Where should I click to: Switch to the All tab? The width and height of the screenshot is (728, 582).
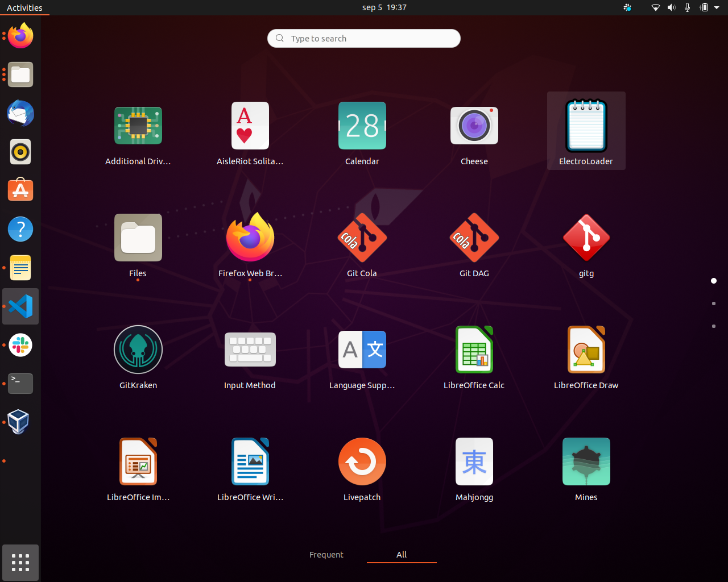pos(402,555)
